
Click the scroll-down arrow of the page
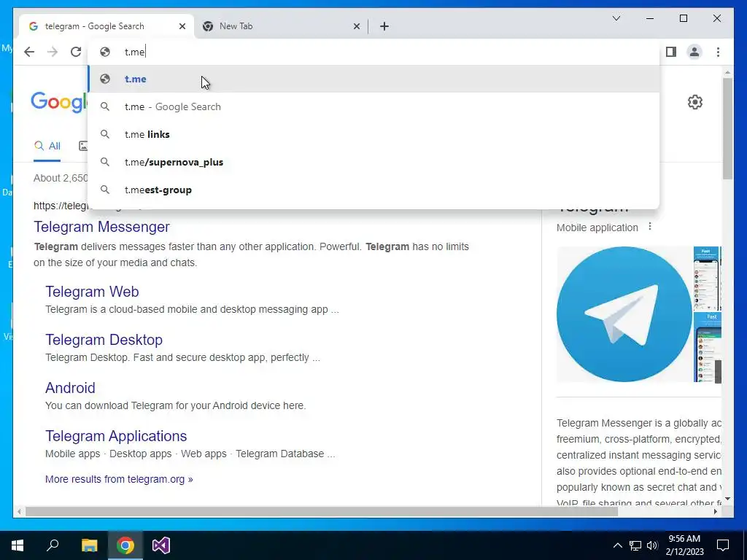(x=727, y=499)
